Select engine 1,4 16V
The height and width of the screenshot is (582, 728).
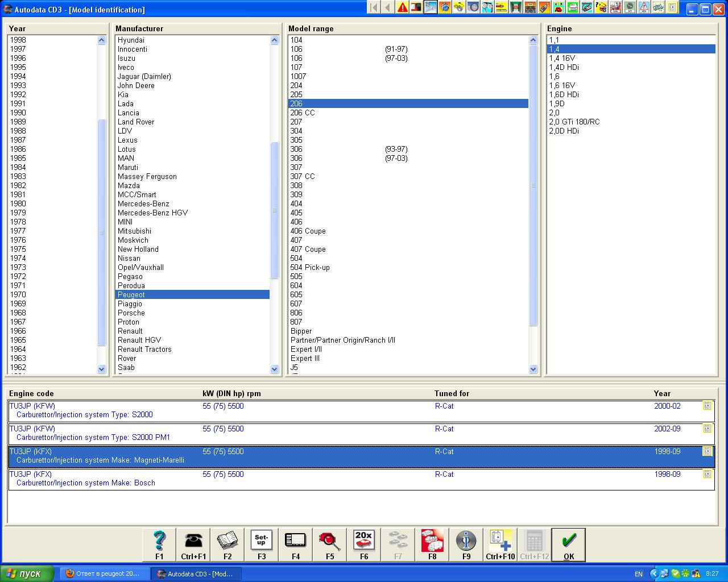click(631, 58)
